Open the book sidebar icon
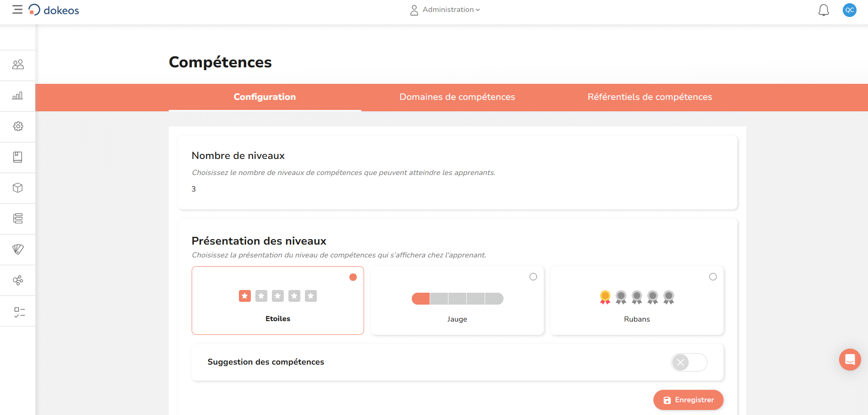This screenshot has height=415, width=868. click(17, 157)
